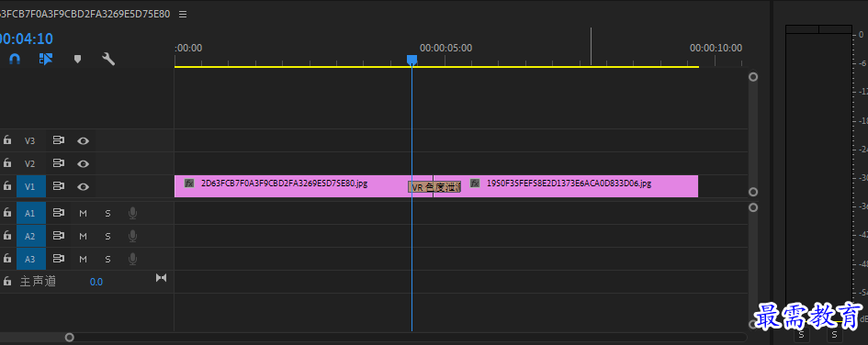The image size is (868, 345).
Task: Toggle the V1 track target
Action: pyautogui.click(x=30, y=187)
